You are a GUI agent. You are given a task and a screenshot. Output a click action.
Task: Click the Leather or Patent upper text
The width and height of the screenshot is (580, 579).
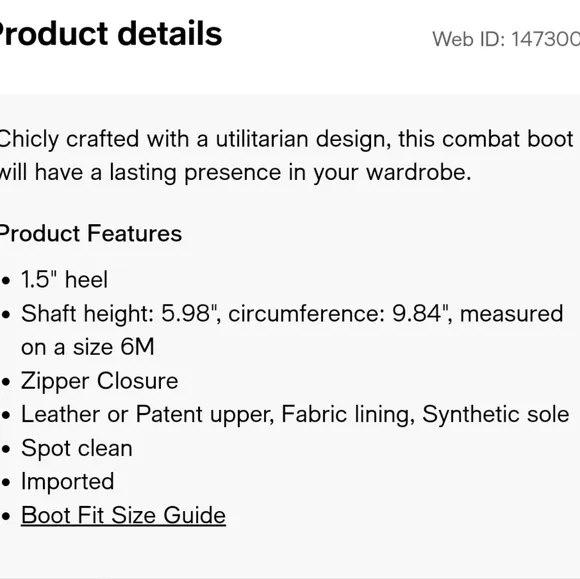click(148, 414)
